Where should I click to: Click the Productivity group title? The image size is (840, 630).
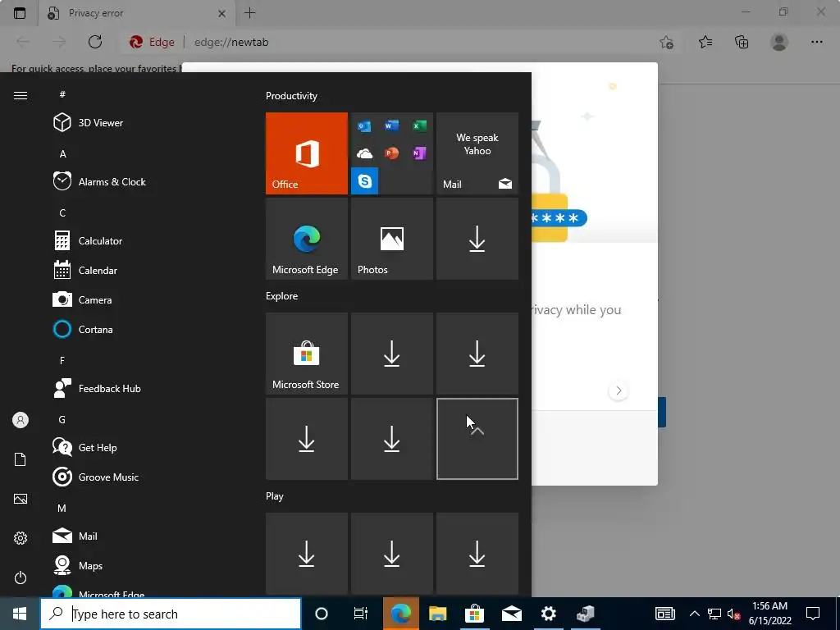point(291,96)
